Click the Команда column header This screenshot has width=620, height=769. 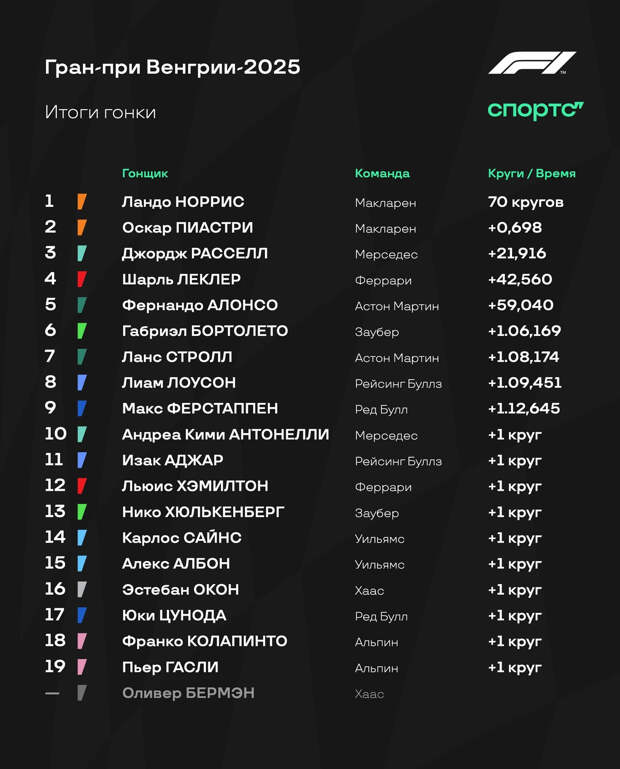tap(382, 173)
